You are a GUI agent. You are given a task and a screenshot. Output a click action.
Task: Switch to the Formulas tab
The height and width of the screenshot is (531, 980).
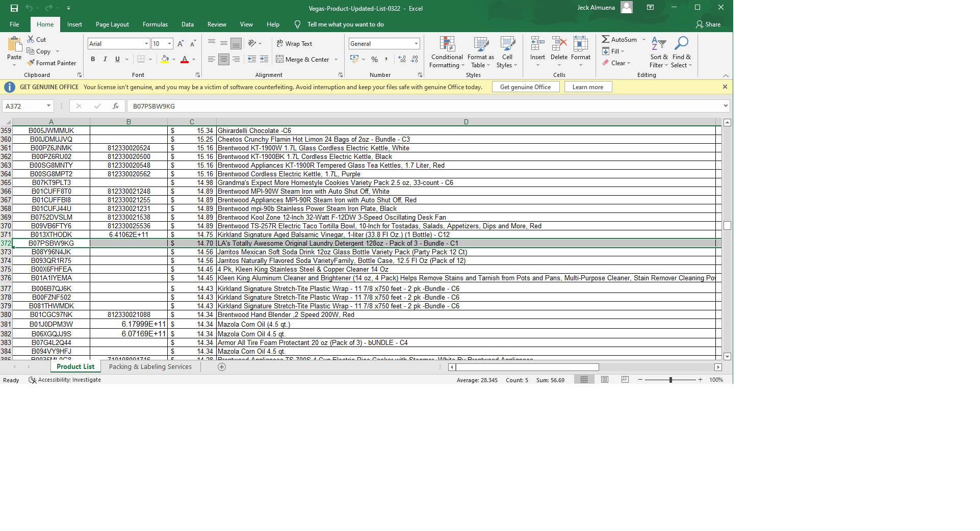click(155, 24)
